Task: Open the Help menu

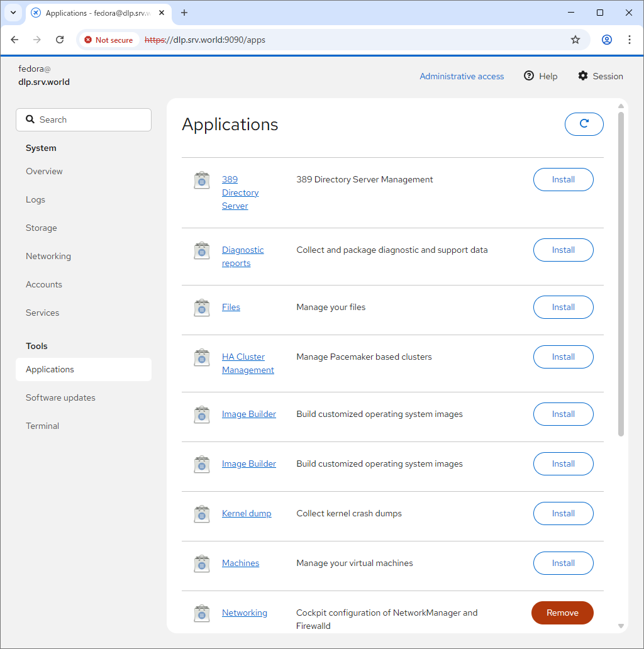Action: pyautogui.click(x=540, y=76)
